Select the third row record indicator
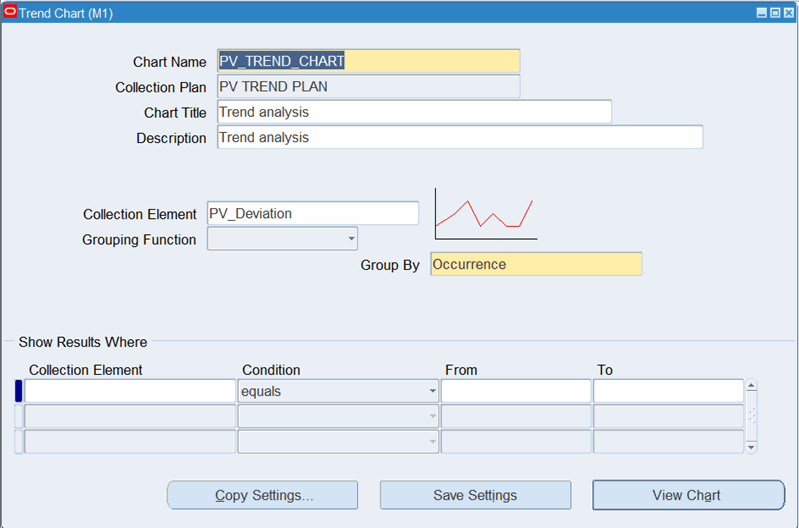The height and width of the screenshot is (528, 799). tap(19, 441)
